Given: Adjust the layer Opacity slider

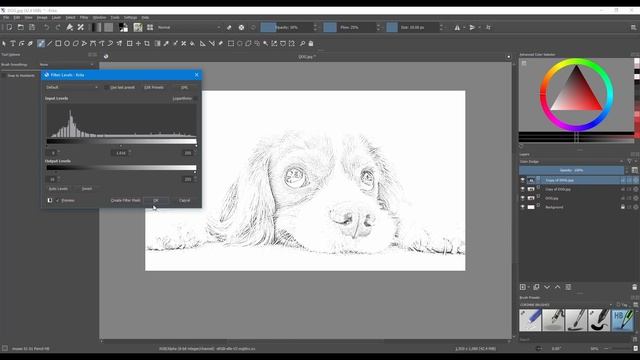Looking at the screenshot, I should coord(571,170).
